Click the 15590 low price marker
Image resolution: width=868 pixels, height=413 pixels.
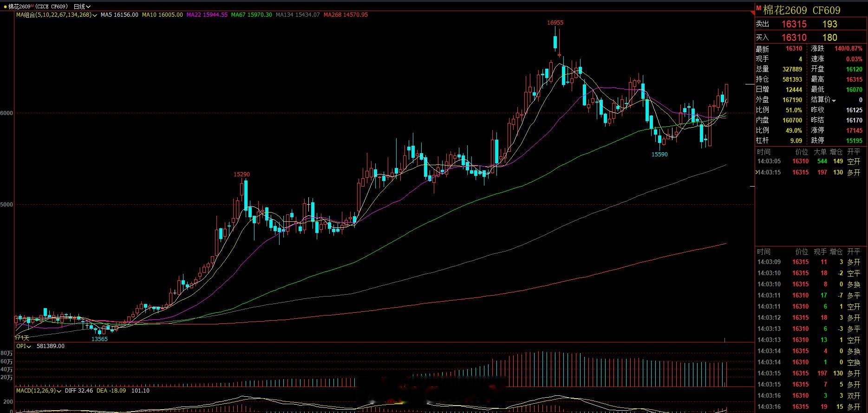[x=659, y=155]
